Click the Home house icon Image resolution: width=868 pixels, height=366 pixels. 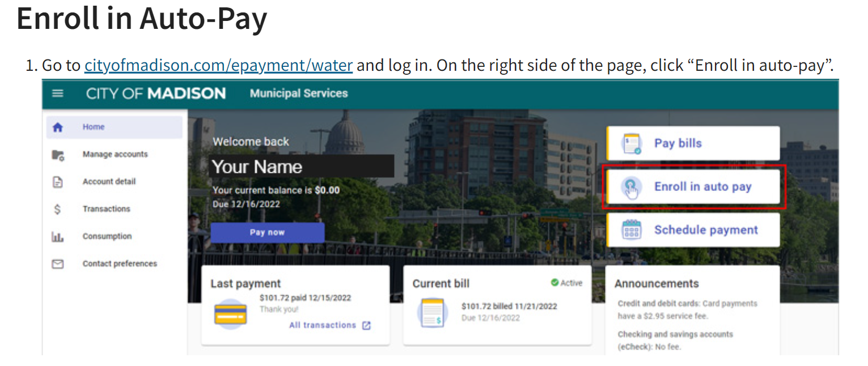tap(57, 127)
